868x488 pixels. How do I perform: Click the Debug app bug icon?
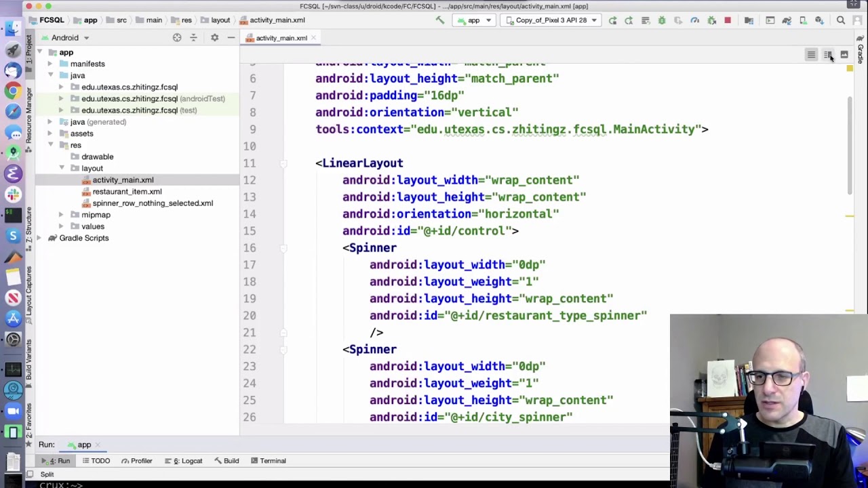(662, 20)
